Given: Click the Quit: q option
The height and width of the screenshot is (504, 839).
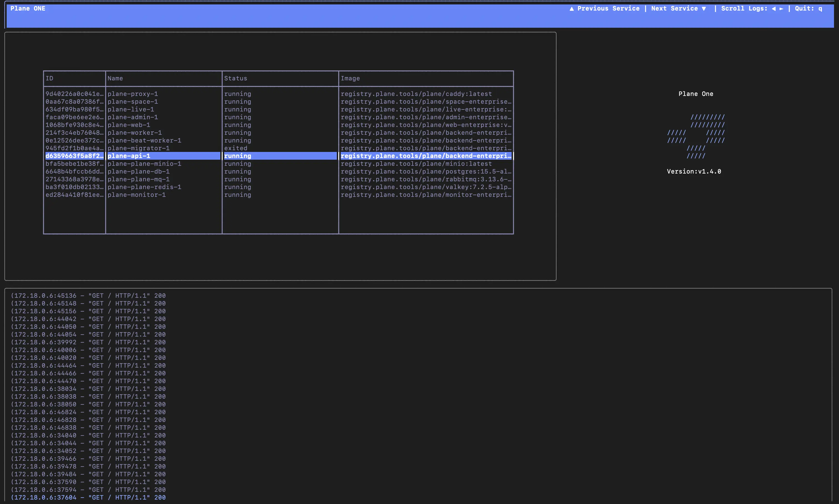Looking at the screenshot, I should pyautogui.click(x=808, y=9).
